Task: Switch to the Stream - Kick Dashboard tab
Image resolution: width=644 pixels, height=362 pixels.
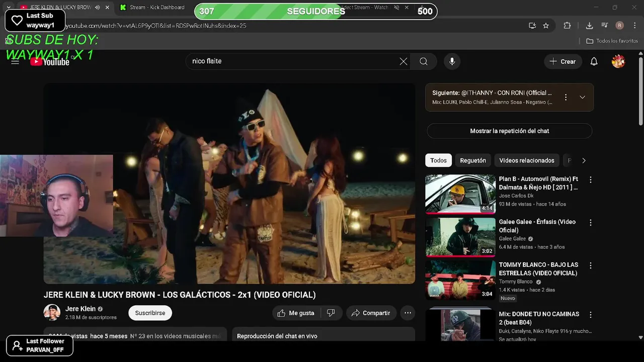Action: (x=152, y=8)
